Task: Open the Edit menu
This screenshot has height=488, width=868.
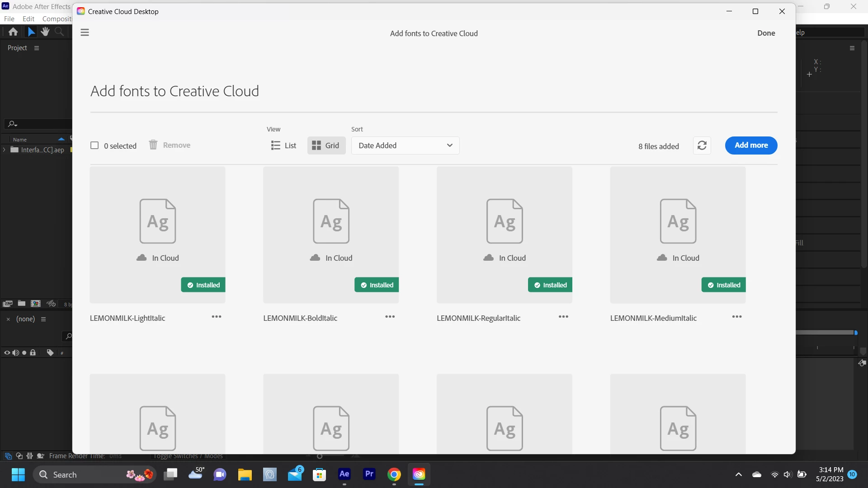Action: tap(28, 19)
